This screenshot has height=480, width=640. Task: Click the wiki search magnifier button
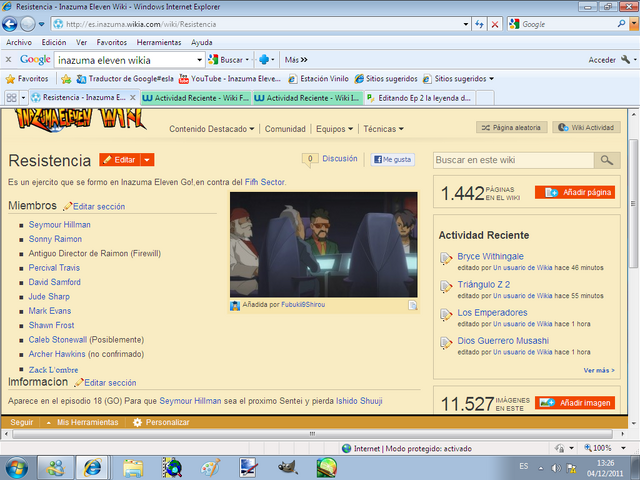coord(607,160)
